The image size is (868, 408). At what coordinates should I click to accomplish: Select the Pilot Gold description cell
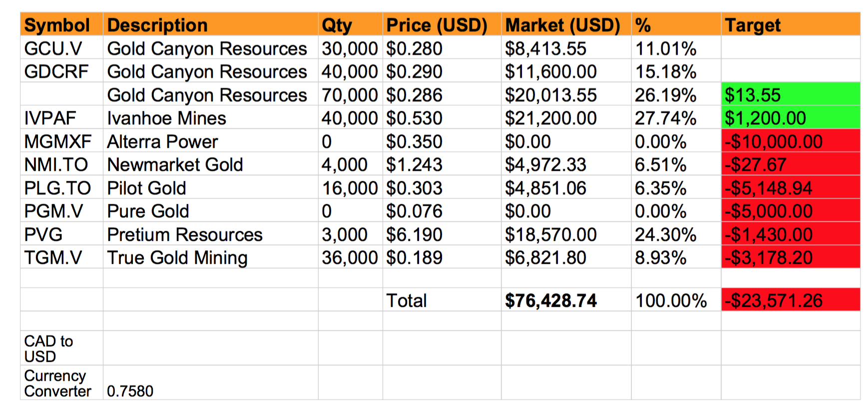(x=210, y=187)
